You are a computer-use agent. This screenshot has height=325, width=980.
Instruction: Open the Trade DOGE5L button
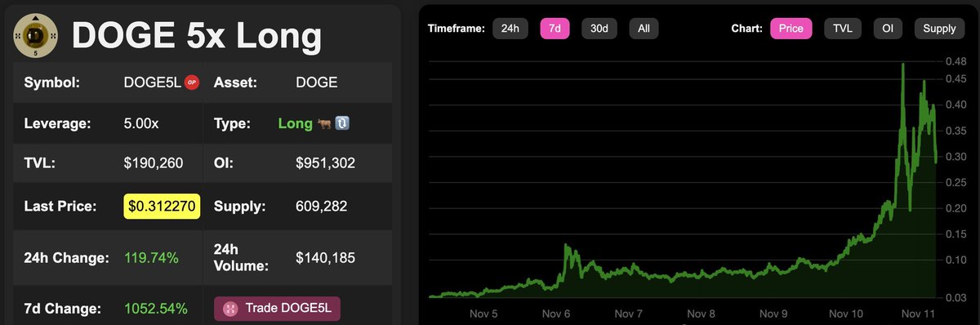[277, 309]
